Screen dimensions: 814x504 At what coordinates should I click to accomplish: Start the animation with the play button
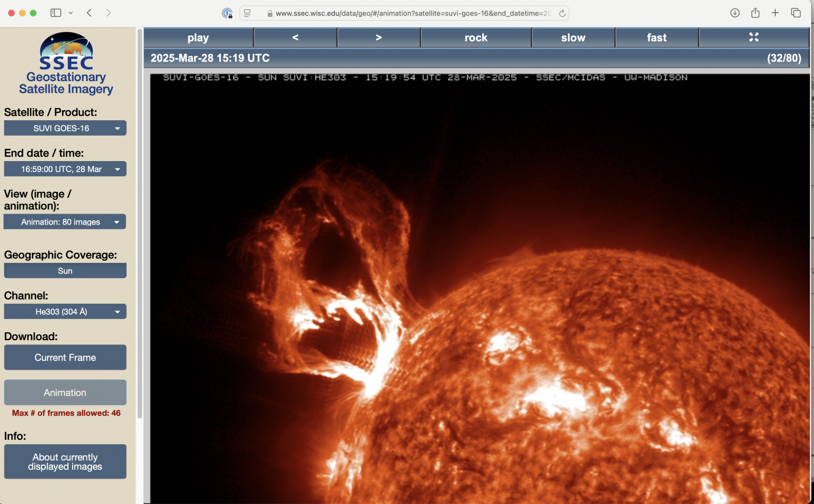pyautogui.click(x=198, y=38)
